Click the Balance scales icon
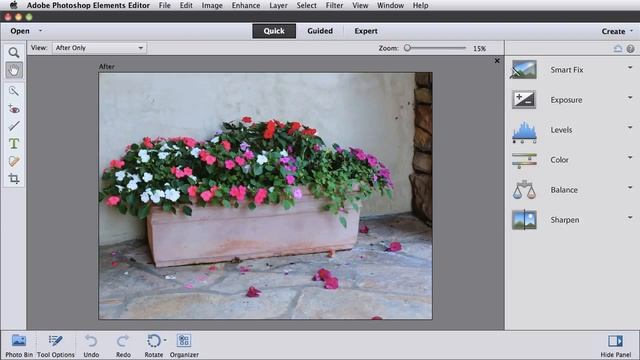The width and height of the screenshot is (640, 360). (x=524, y=190)
